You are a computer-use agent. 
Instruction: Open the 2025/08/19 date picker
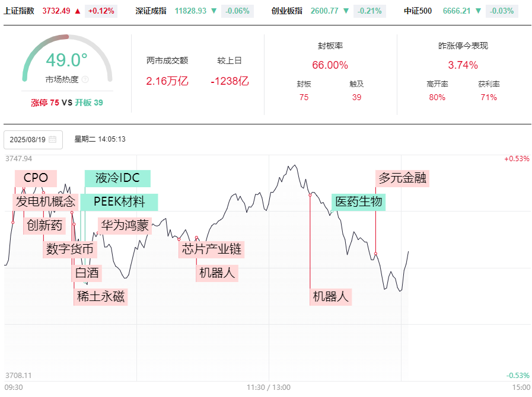tap(33, 140)
